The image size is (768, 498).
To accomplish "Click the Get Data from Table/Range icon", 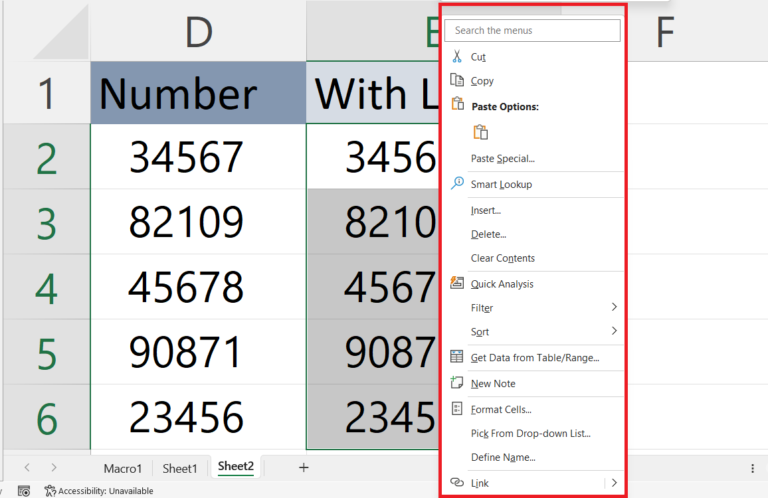I will (457, 358).
